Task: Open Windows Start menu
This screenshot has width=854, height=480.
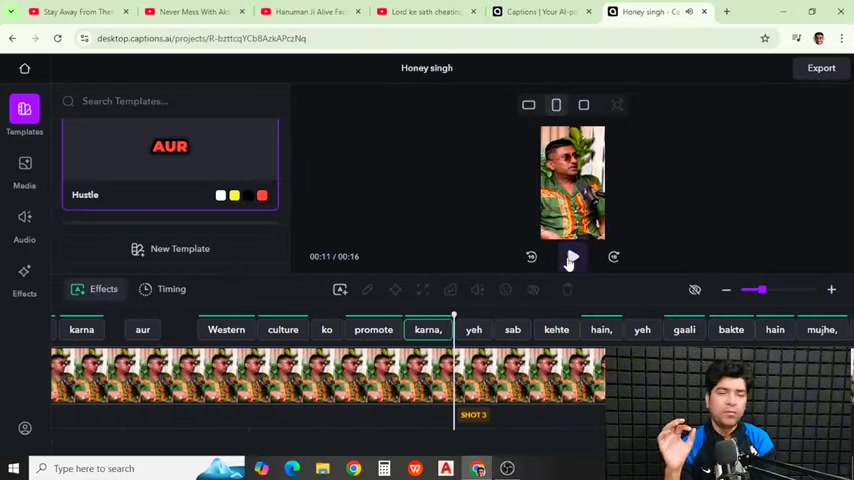Action: tap(14, 469)
